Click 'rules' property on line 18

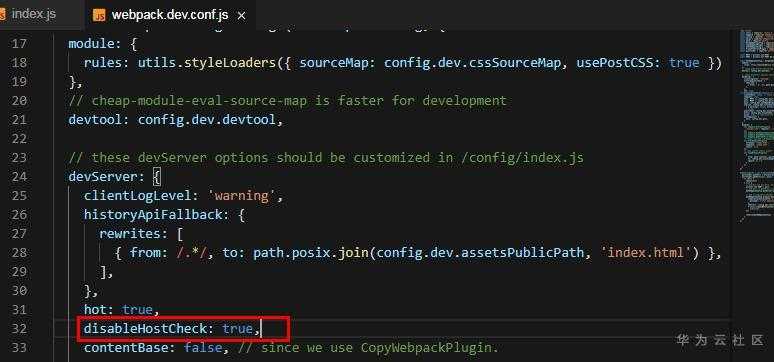pos(103,63)
